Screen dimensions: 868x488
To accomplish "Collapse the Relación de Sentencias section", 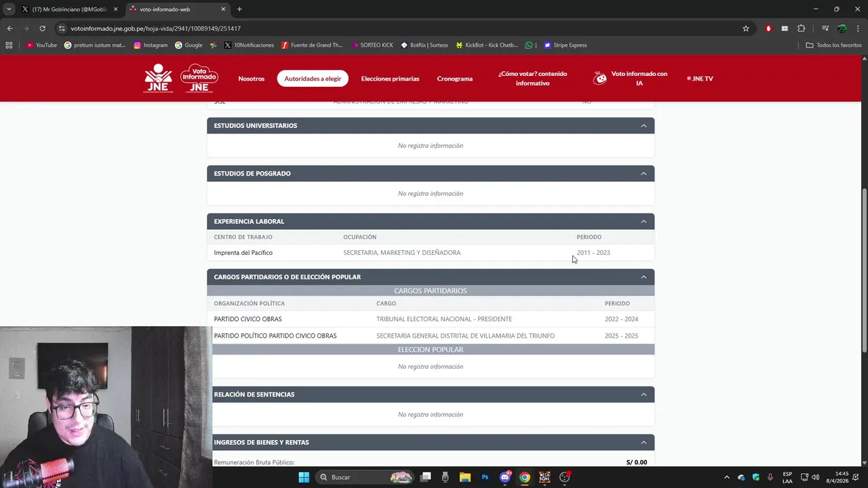I will (x=644, y=394).
